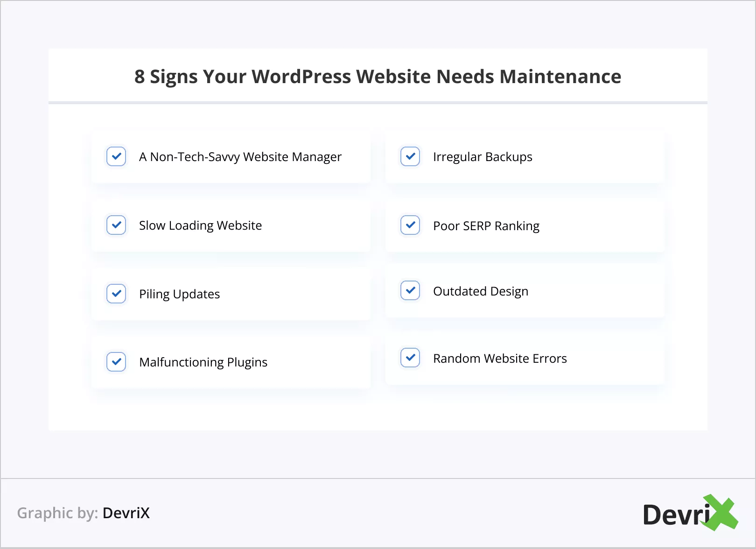Select the 'Random Website Errors' text
Screen dimensions: 756x549
click(x=500, y=359)
